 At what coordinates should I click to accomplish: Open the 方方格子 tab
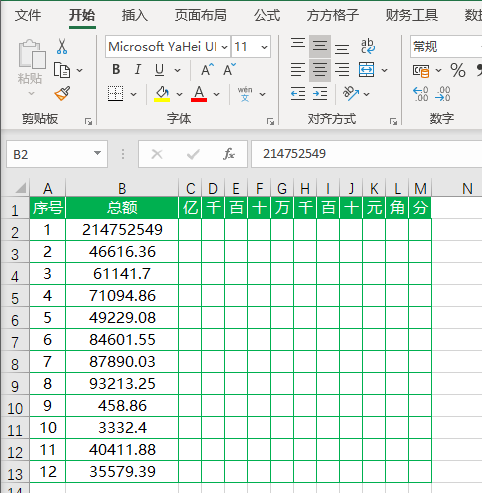coord(333,15)
